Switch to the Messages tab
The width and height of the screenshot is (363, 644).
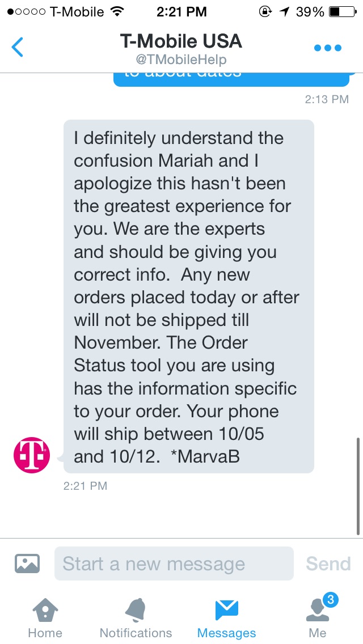(226, 618)
